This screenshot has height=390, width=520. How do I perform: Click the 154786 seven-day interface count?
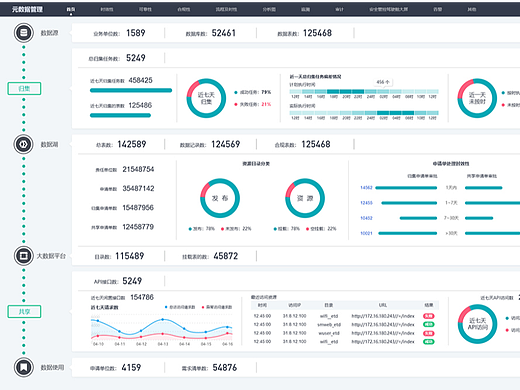coord(142,297)
